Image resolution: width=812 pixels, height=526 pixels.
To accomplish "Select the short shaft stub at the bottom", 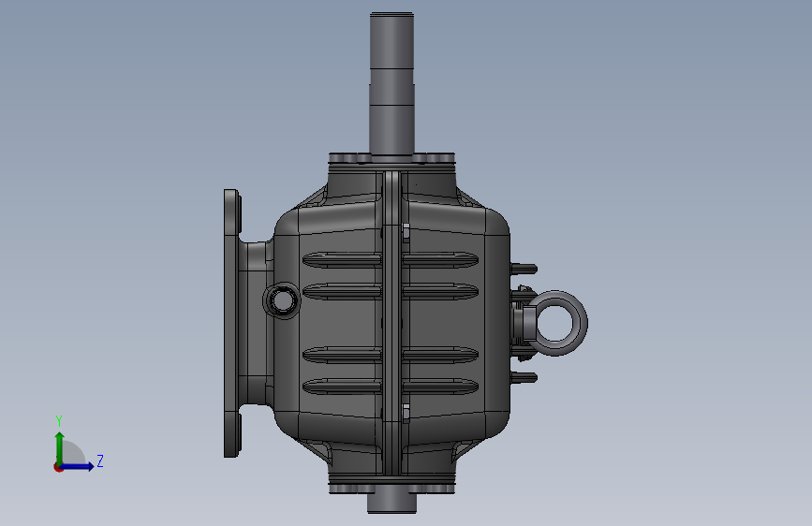I will pyautogui.click(x=392, y=502).
